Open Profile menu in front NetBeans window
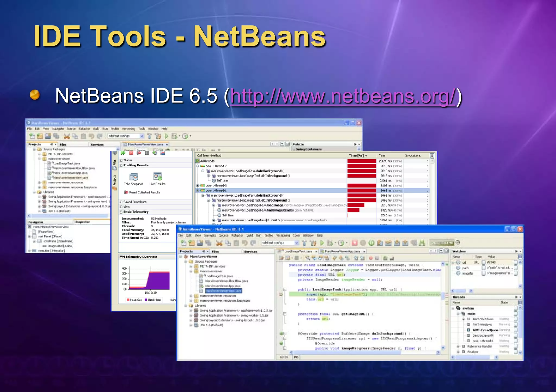Screen dimensions: 556x392 (268, 235)
